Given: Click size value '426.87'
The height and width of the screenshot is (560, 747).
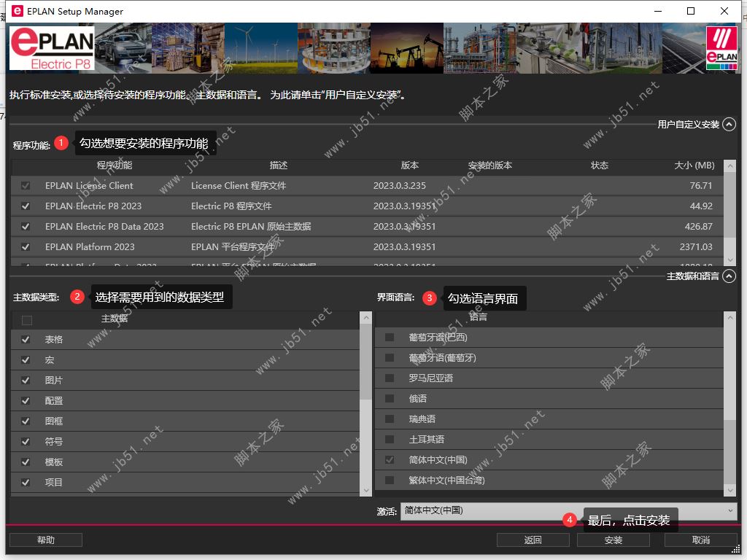Looking at the screenshot, I should click(698, 227).
